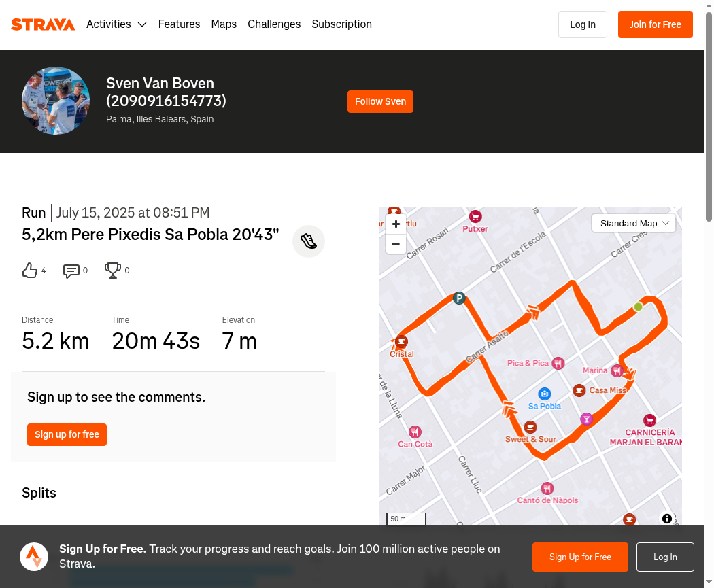Image resolution: width=714 pixels, height=588 pixels.
Task: Zoom out on the map
Action: click(396, 244)
